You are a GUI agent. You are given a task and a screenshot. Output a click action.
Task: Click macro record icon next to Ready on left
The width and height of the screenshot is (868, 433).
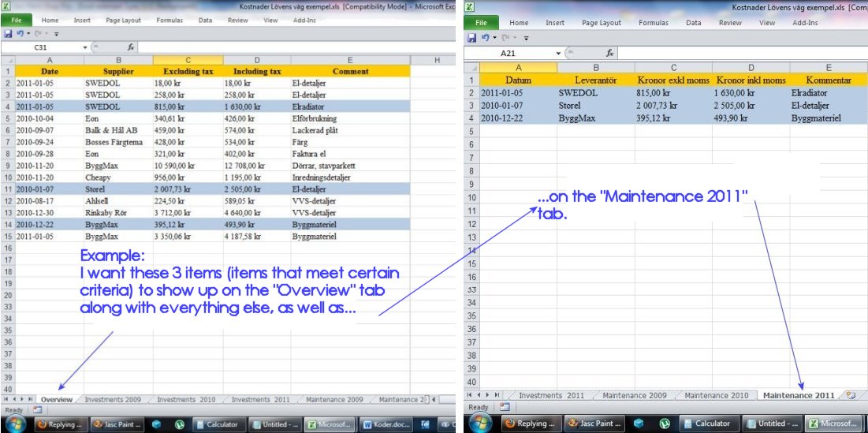pos(37,410)
